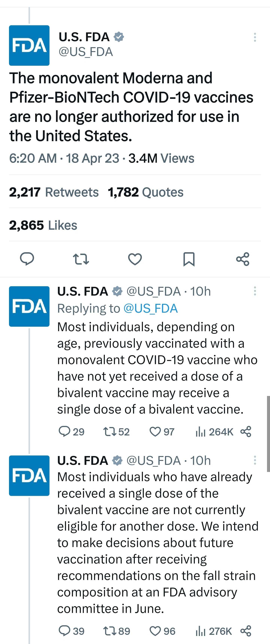Open FDA profile picture on main tweet
Image resolution: width=270 pixels, height=644 pixels.
[x=29, y=45]
